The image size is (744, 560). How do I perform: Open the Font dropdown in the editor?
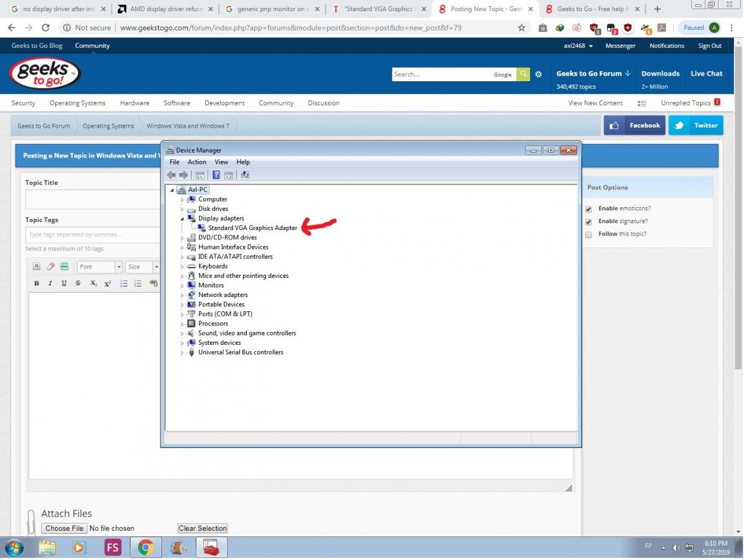point(100,267)
